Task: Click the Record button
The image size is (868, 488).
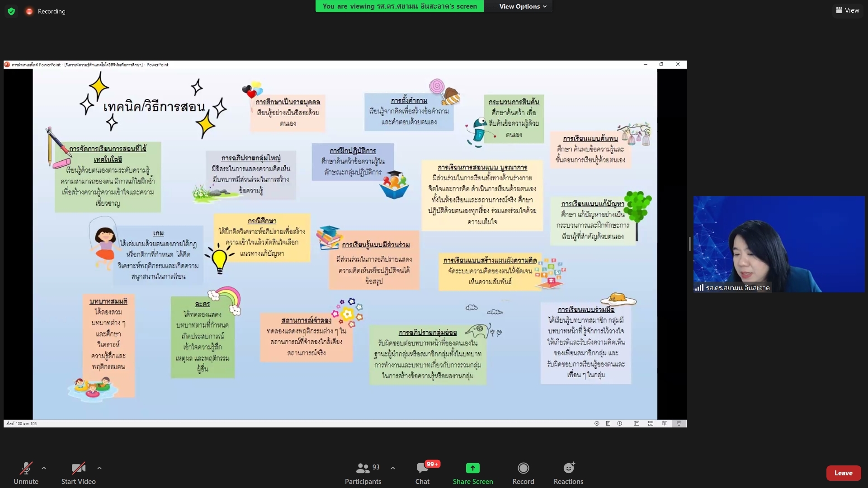Action: (x=524, y=473)
